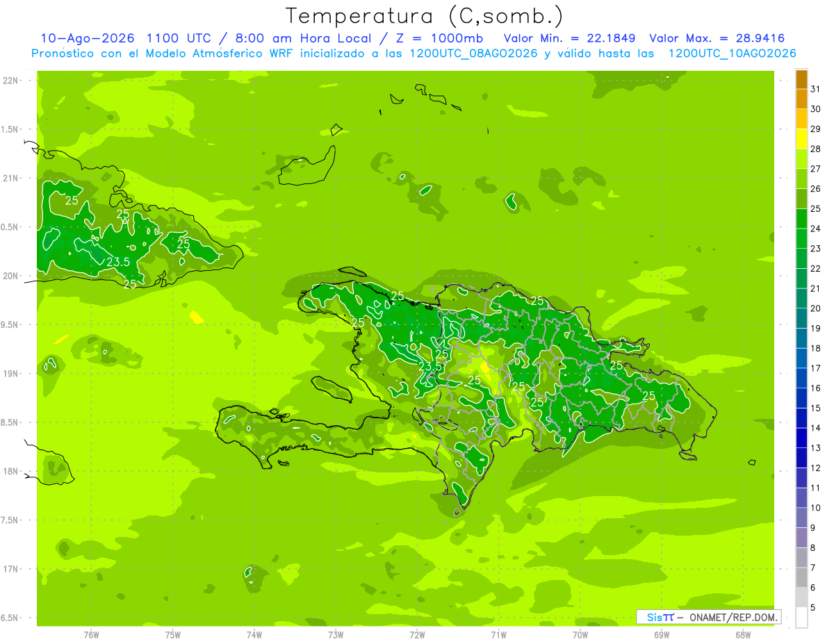Image resolution: width=834 pixels, height=644 pixels.
Task: Click the 10-Ago-2026 1100 UTC date text
Action: point(125,38)
